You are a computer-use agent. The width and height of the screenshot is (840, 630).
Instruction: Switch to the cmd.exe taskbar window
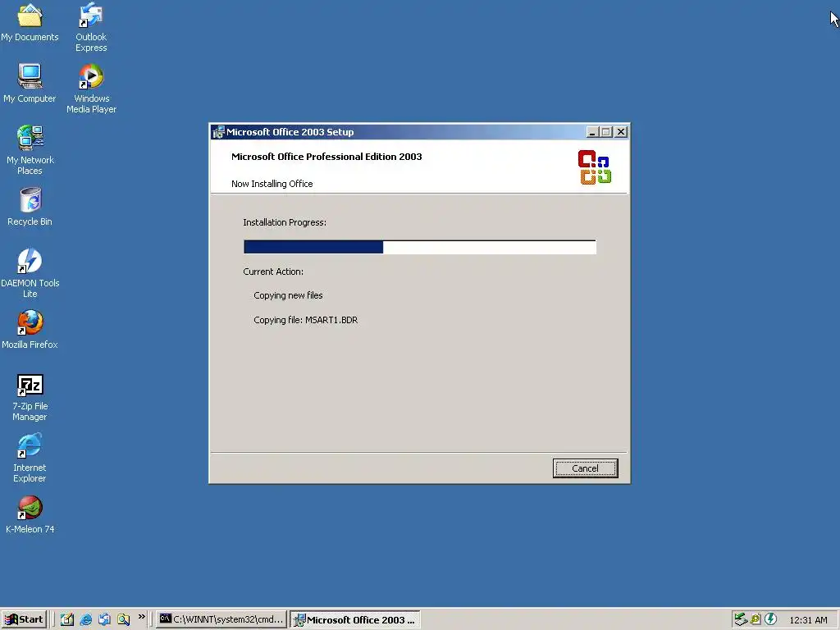pyautogui.click(x=221, y=619)
